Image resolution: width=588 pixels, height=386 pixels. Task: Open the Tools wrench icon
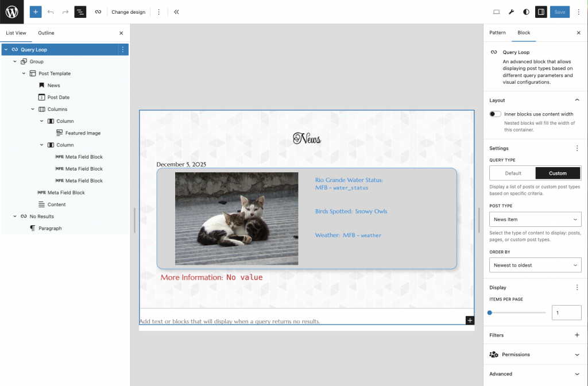tap(512, 11)
